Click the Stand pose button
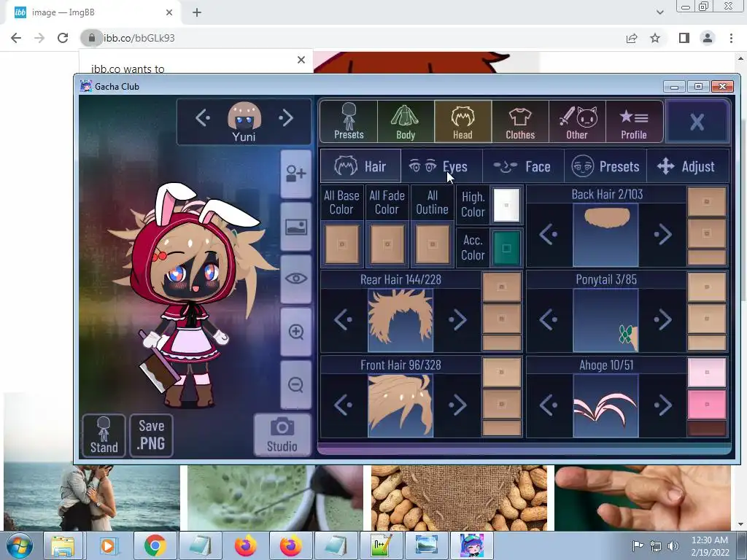 [104, 435]
